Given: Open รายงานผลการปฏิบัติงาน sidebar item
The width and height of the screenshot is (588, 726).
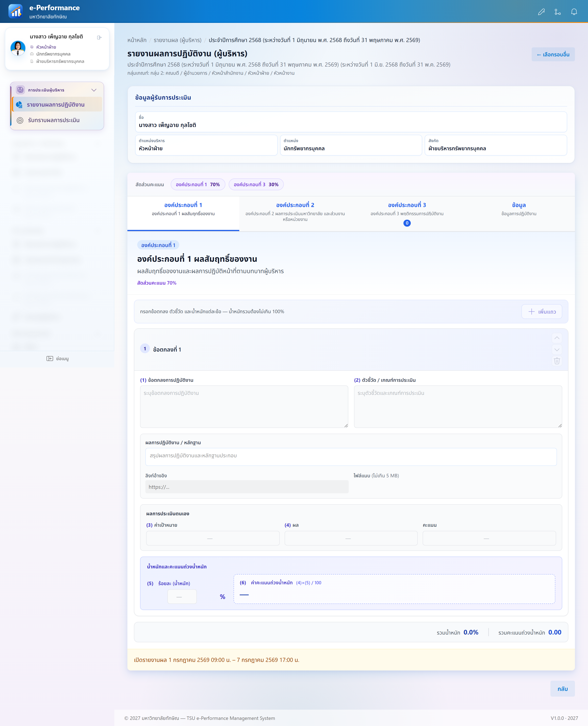Looking at the screenshot, I should pyautogui.click(x=57, y=105).
